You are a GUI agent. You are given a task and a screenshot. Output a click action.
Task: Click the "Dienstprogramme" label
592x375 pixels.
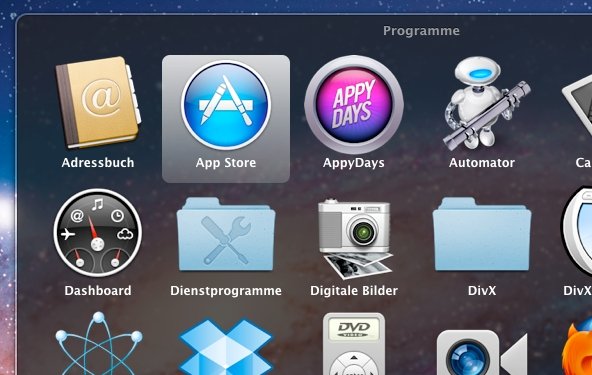[226, 291]
